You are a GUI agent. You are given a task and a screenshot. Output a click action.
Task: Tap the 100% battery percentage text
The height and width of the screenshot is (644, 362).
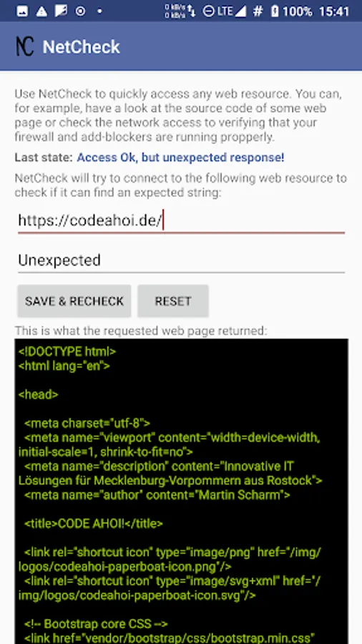point(297,11)
